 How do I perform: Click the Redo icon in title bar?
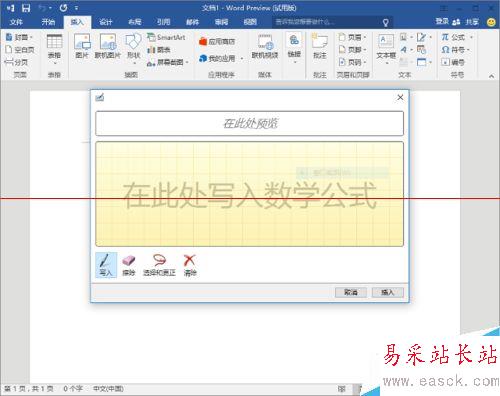[x=63, y=8]
